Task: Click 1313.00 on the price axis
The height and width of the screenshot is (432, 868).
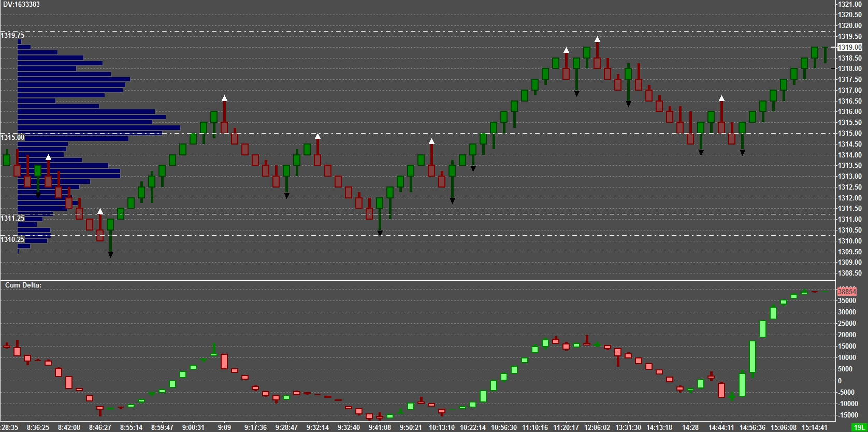Action: [850, 176]
